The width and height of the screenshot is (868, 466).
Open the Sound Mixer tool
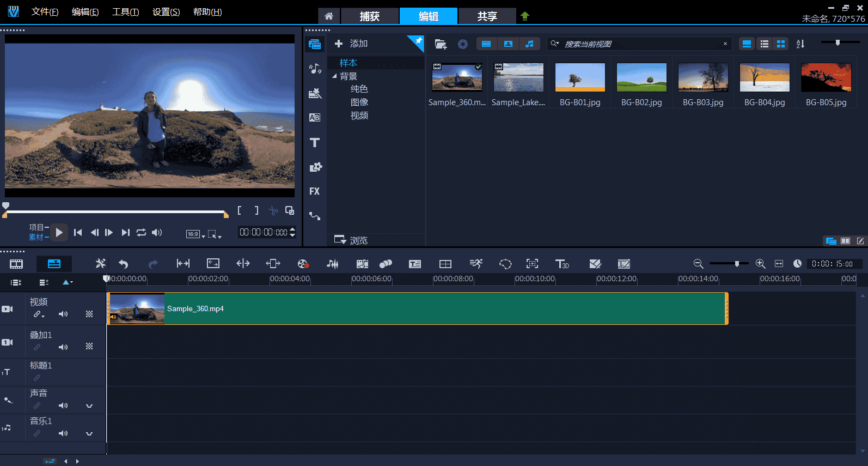(332, 264)
